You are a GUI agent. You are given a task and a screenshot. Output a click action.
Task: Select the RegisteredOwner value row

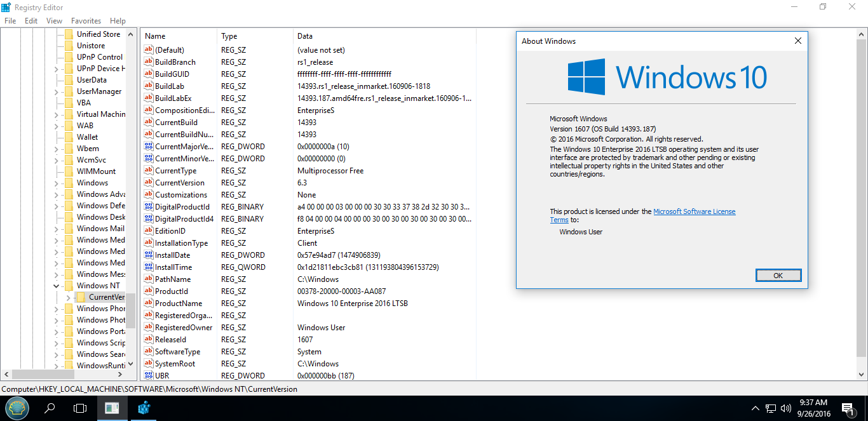point(308,328)
